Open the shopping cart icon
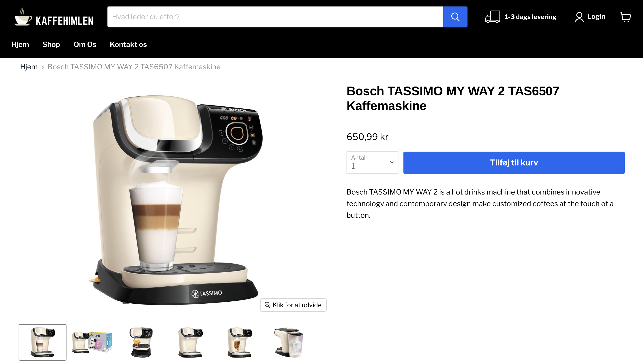The height and width of the screenshot is (364, 643). [626, 17]
